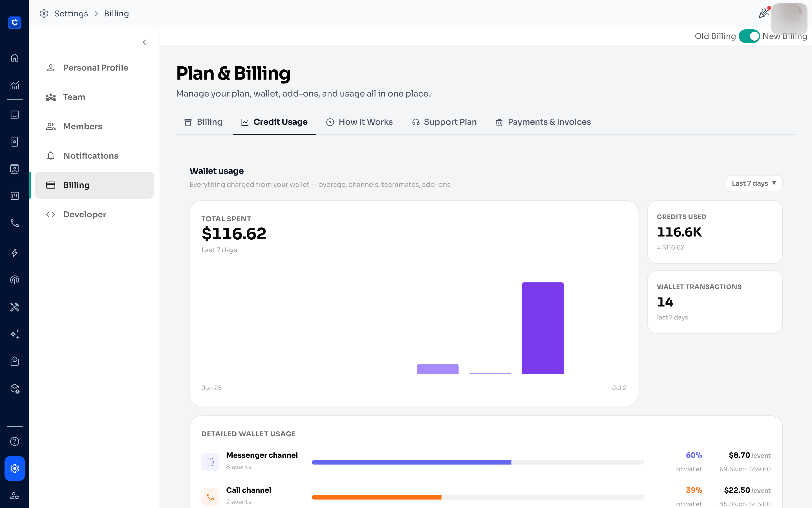Open the phone calls icon in left rail
Screen dimensions: 812x508
click(14, 223)
